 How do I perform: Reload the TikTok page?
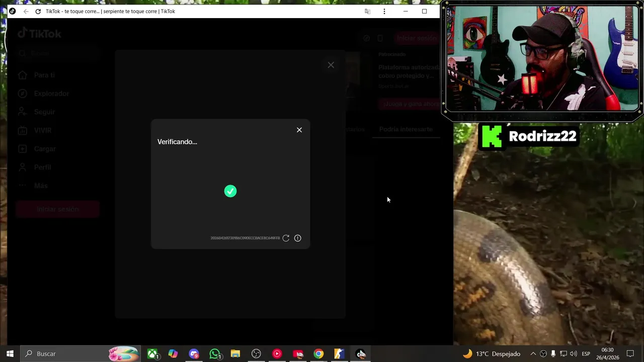(x=38, y=11)
